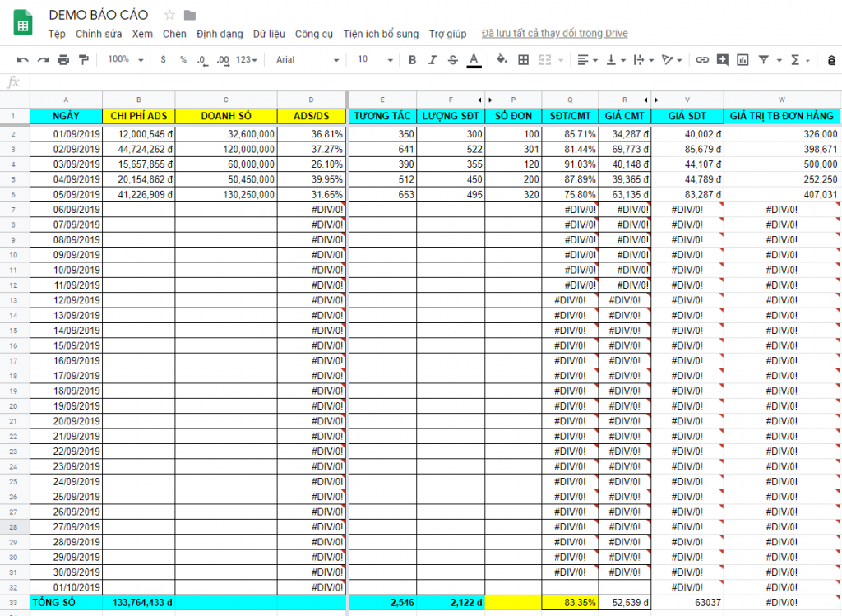This screenshot has width=842, height=616.
Task: Open horizontal align dropdown
Action: coord(587,59)
